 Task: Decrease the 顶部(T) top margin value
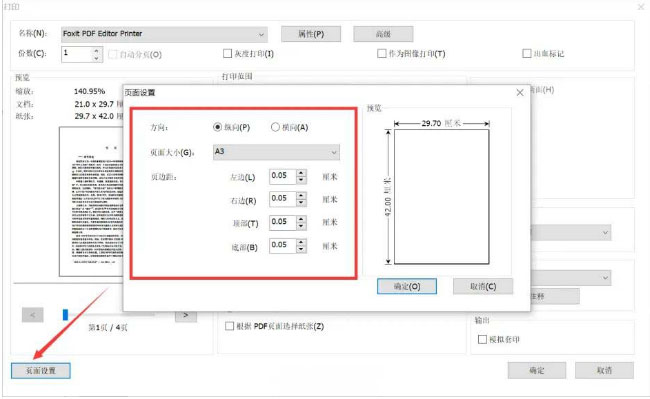tap(302, 226)
